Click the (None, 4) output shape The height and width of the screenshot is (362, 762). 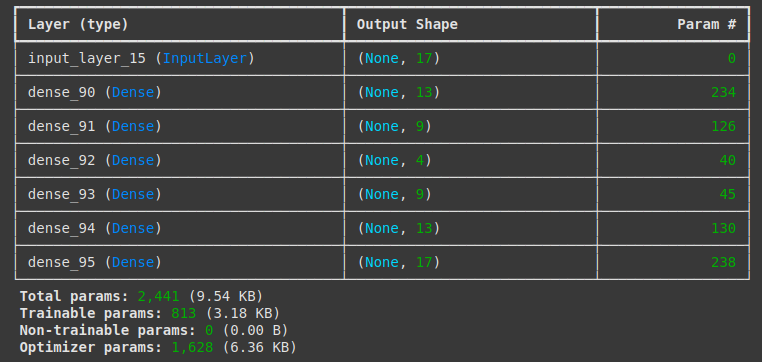(x=394, y=160)
